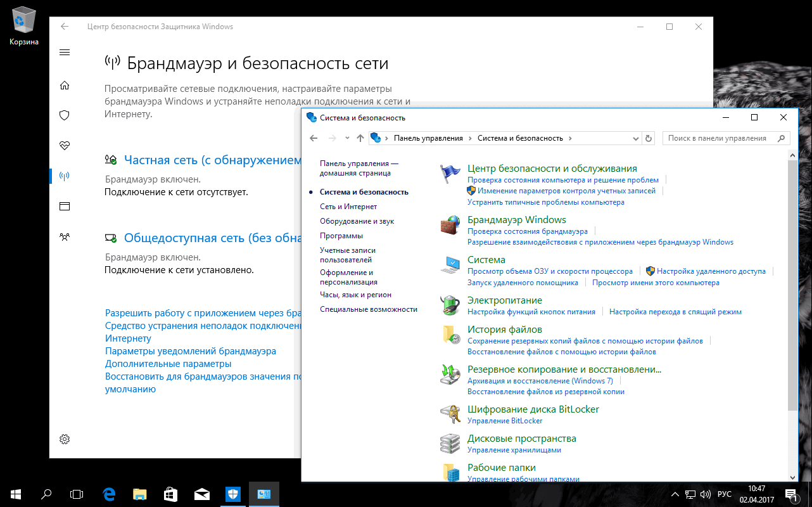
Task: Open the clock and date in taskbar
Action: coord(757,494)
